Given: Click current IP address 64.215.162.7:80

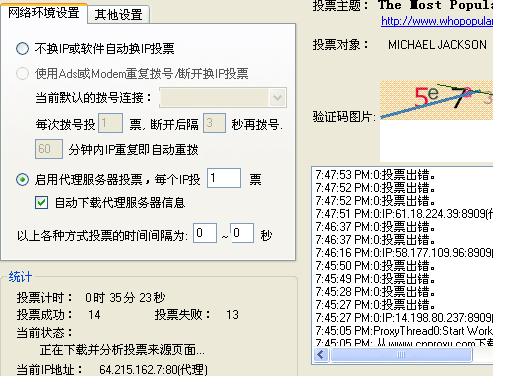Looking at the screenshot, I should (153, 370).
